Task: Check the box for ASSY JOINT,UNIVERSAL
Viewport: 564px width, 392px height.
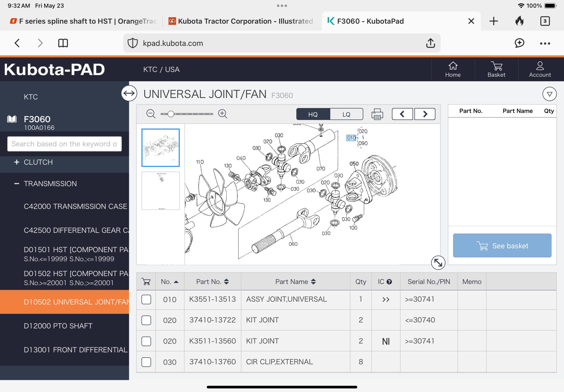Action: pyautogui.click(x=146, y=300)
